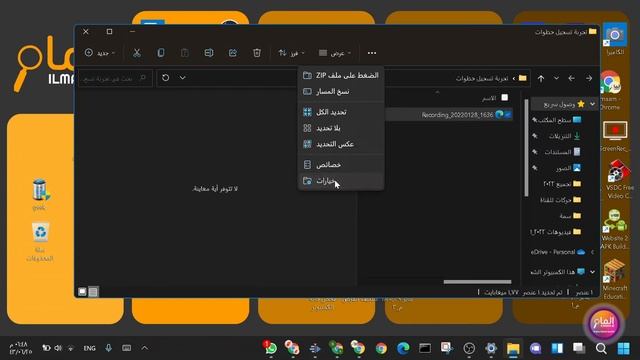Click the folder name in the address bar
The image size is (640, 360).
pyautogui.click(x=482, y=78)
